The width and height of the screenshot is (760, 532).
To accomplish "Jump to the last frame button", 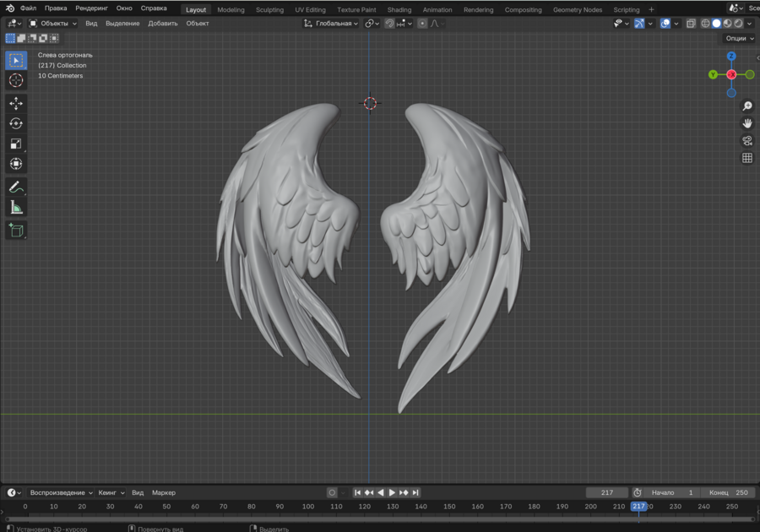I will (x=416, y=492).
